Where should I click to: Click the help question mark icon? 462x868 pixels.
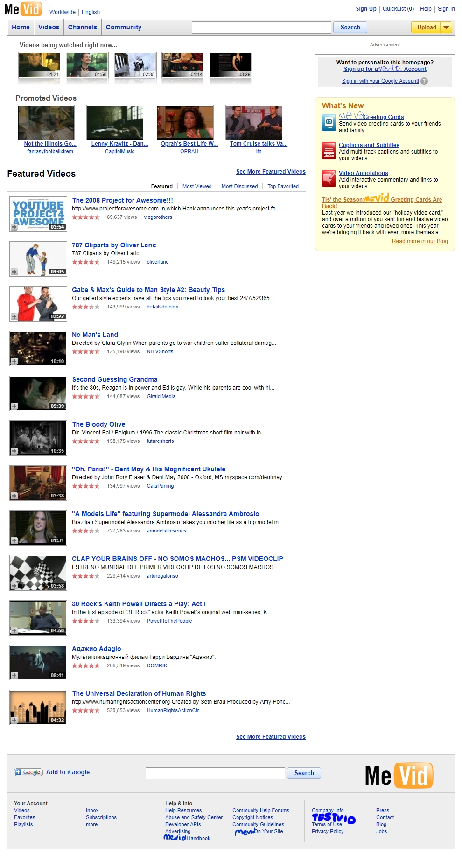tap(424, 81)
